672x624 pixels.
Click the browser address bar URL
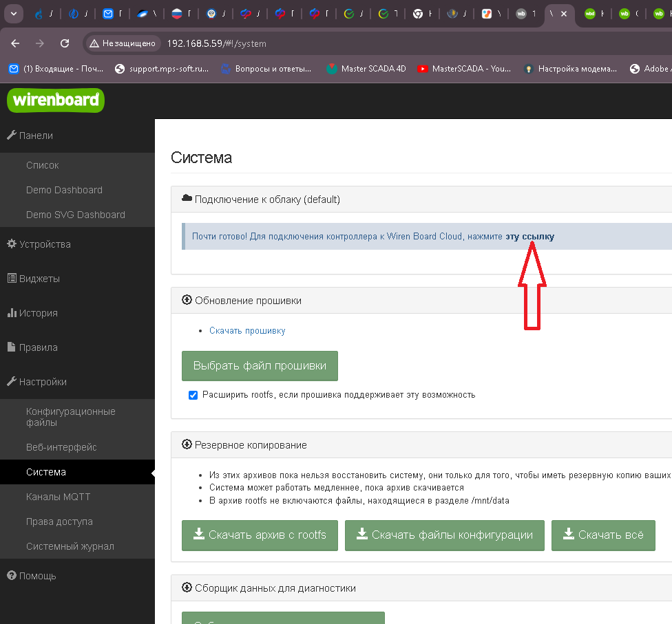(x=216, y=43)
